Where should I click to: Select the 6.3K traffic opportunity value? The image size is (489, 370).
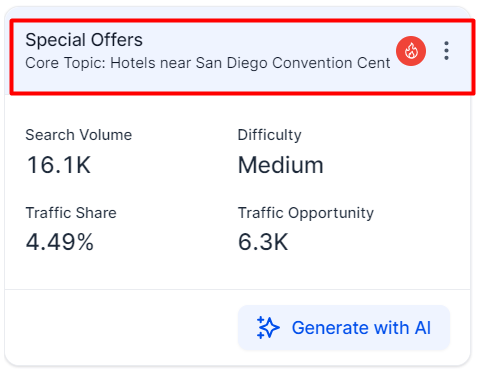tap(263, 242)
